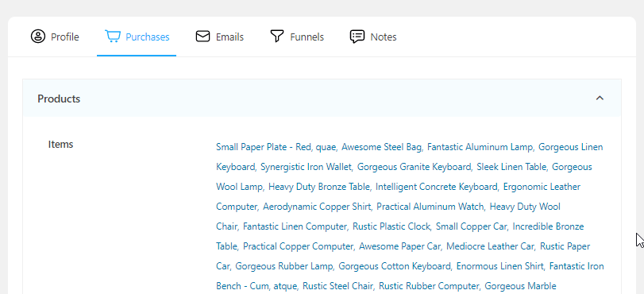Screen dimensions: 644x294
Task: Open Gorgeous Rubber Lamp link
Action: tap(284, 266)
